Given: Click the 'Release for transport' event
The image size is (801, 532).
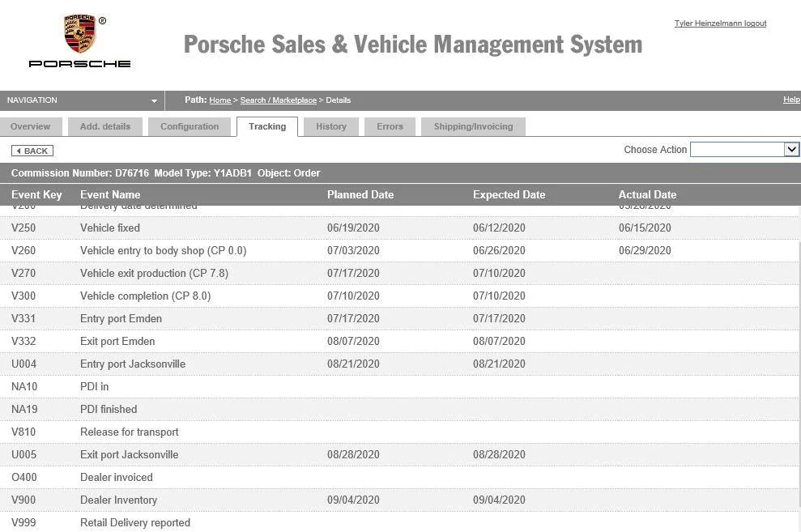Looking at the screenshot, I should click(x=130, y=432).
